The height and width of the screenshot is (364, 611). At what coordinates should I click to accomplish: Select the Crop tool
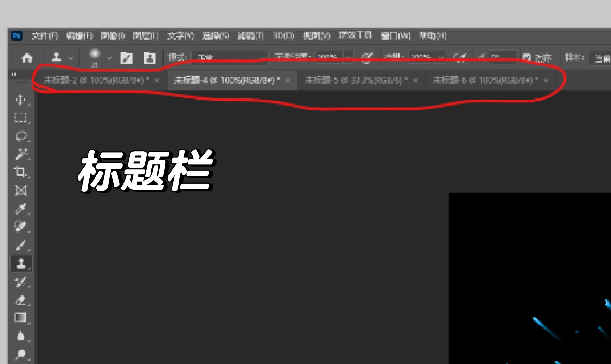pyautogui.click(x=21, y=172)
